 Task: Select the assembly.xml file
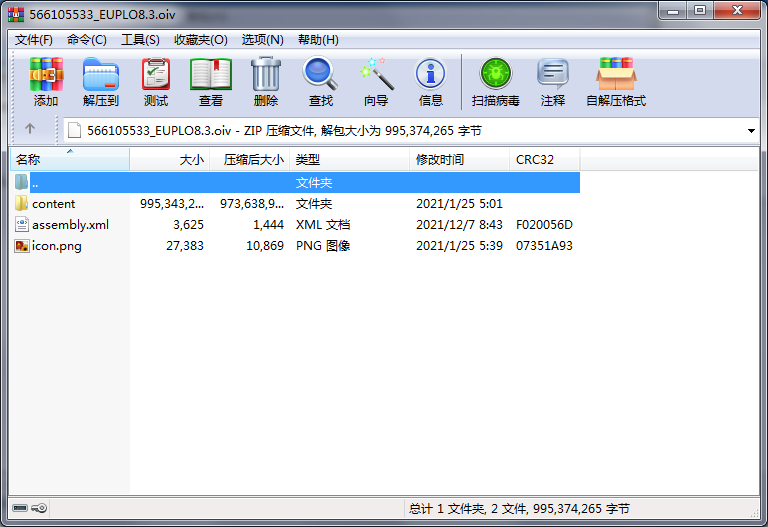click(70, 225)
